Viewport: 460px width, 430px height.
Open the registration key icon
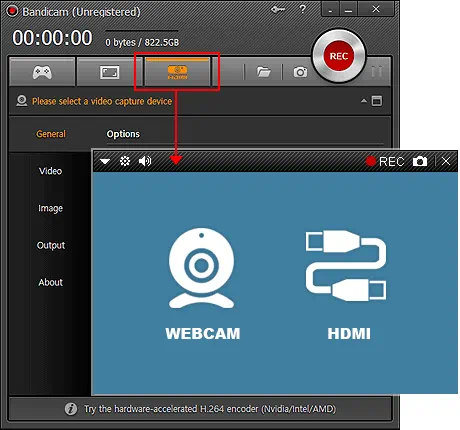coord(278,10)
